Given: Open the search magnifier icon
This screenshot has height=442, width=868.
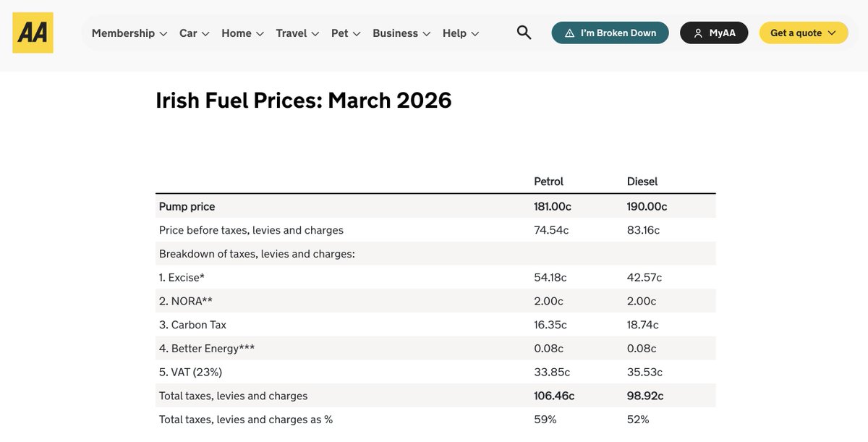Looking at the screenshot, I should click(x=524, y=33).
